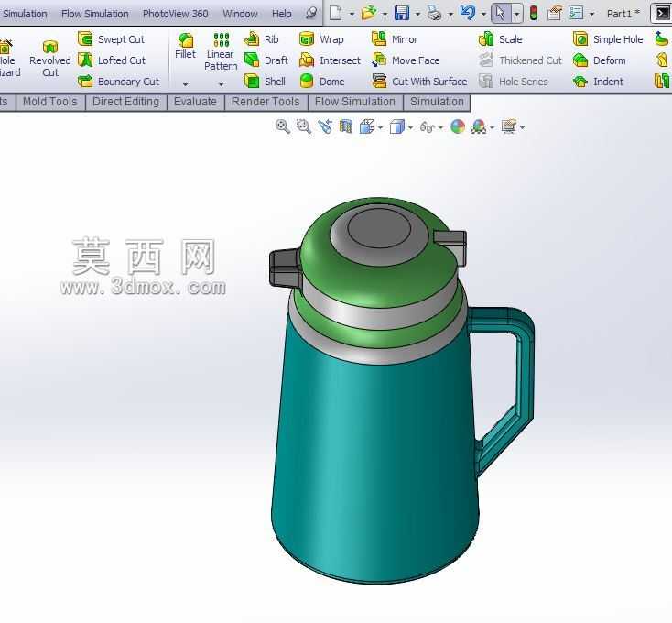Switch to the Mold Tools tab
This screenshot has height=623, width=672.
click(50, 102)
